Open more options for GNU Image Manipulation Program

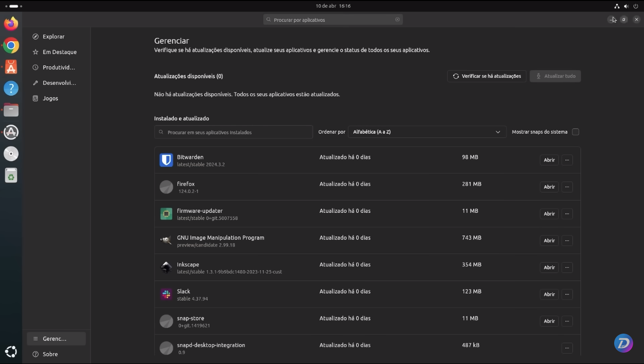point(567,240)
